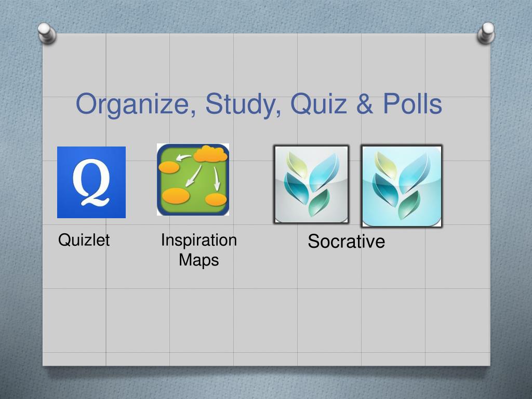
Task: Open the green Inspiration Maps app icon
Action: 193,179
